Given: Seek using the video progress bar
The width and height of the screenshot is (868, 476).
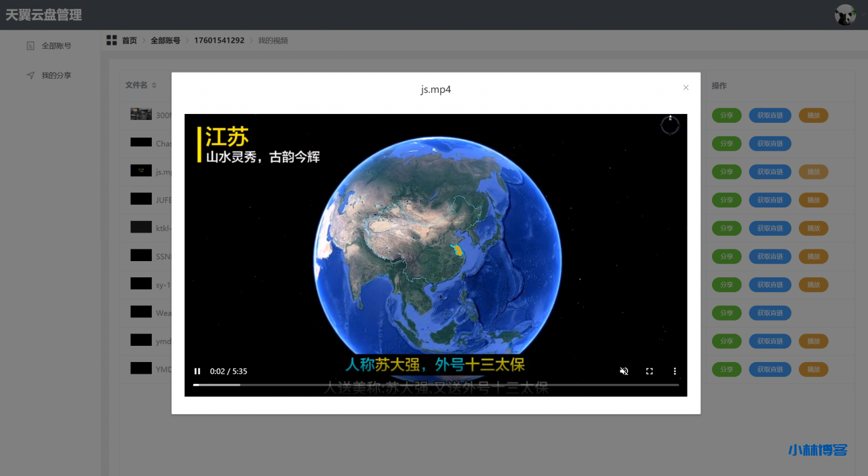Looking at the screenshot, I should tap(435, 384).
